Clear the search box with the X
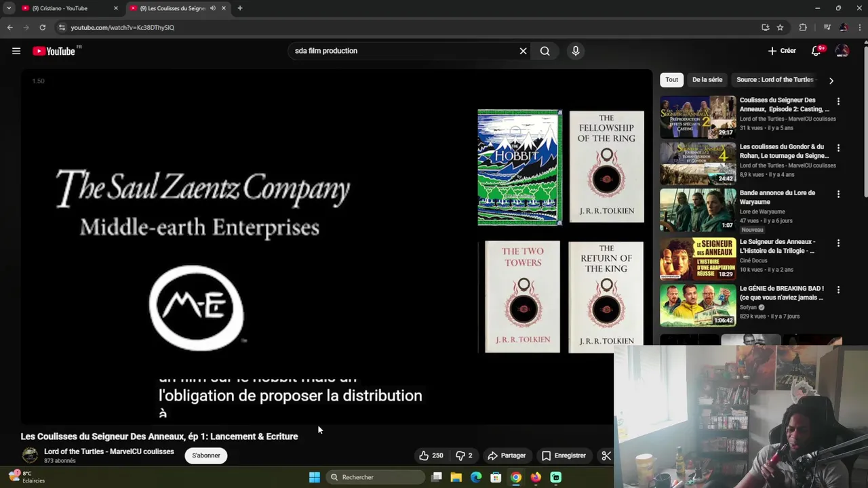This screenshot has width=868, height=488. 523,51
